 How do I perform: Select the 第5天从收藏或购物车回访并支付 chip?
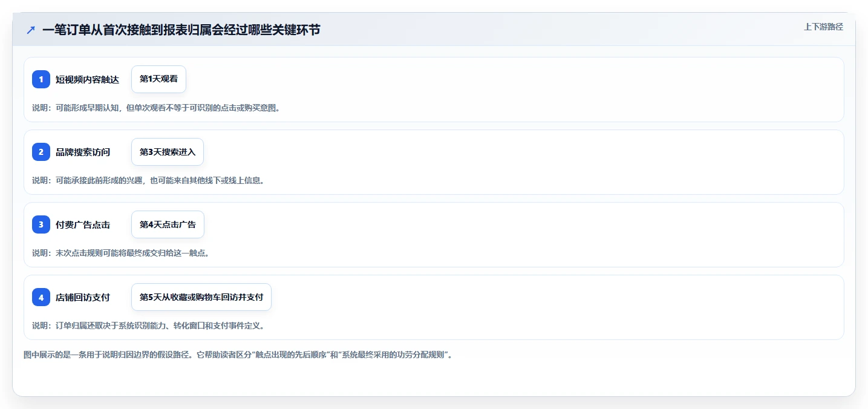(x=201, y=297)
